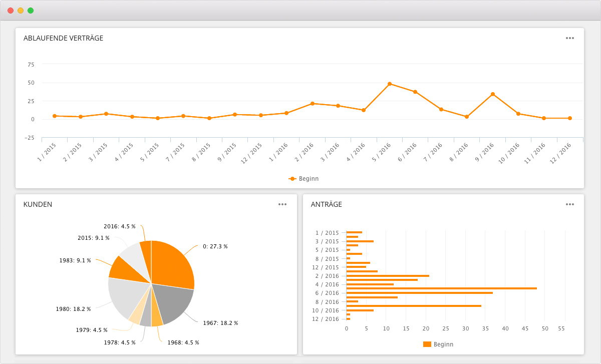Click the dark gray 1967 pie slice
This screenshot has height=364, width=601.
[x=173, y=302]
